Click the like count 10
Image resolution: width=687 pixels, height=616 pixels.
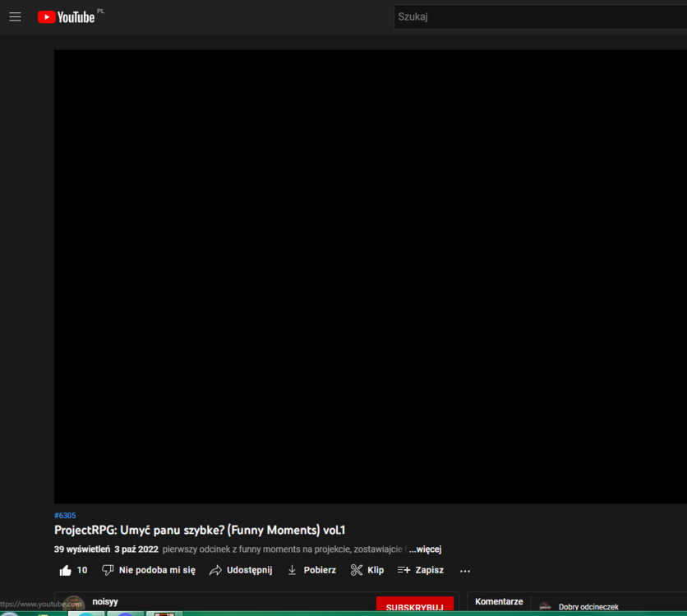click(x=82, y=571)
